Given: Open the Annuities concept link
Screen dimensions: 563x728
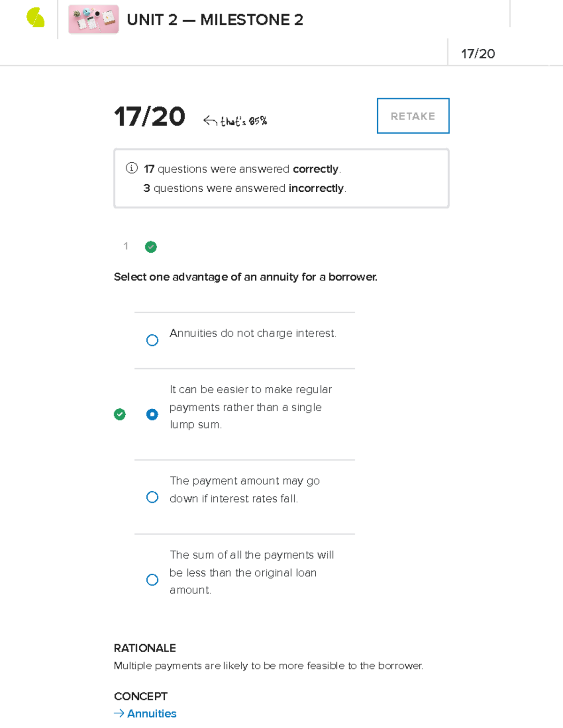Looking at the screenshot, I should 152,713.
